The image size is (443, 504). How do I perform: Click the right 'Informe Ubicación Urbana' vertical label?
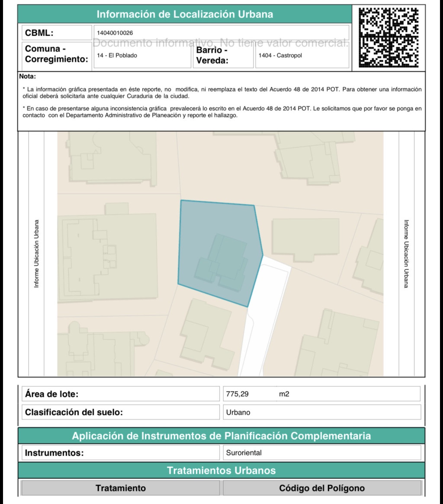click(x=406, y=254)
